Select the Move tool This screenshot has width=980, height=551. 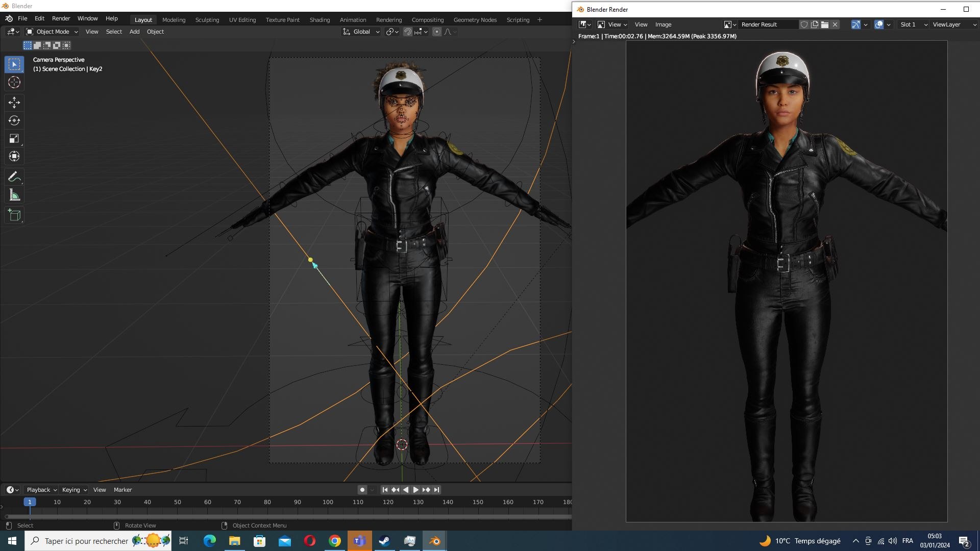pyautogui.click(x=14, y=103)
